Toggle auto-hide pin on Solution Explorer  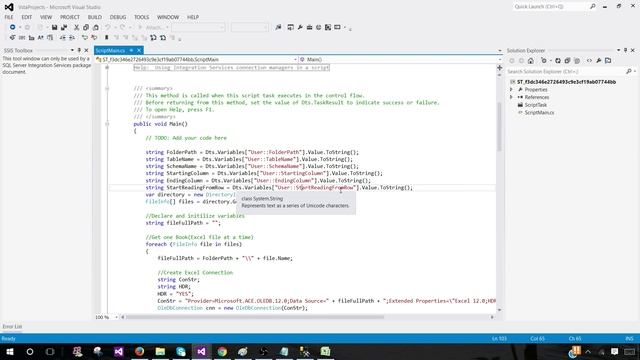click(x=625, y=50)
